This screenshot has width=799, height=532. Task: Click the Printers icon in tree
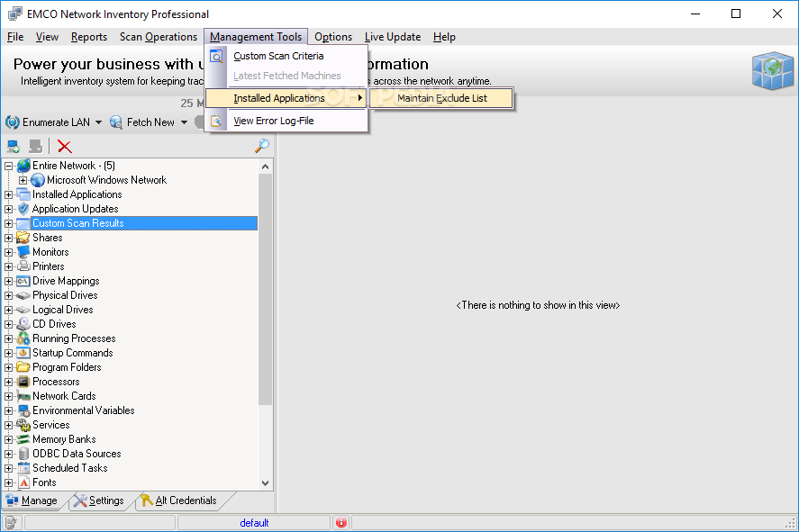[x=23, y=266]
